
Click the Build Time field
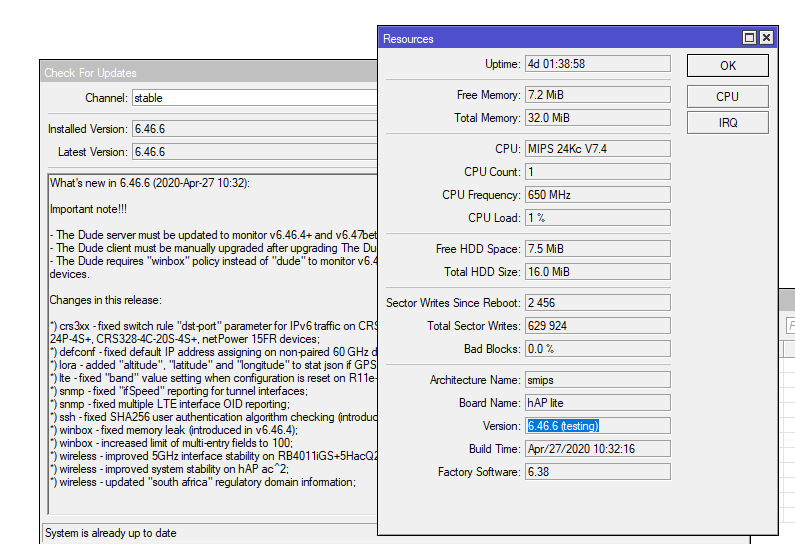(598, 449)
